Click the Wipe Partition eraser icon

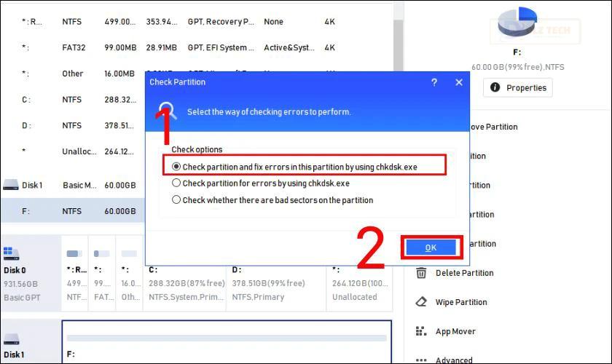pos(421,302)
